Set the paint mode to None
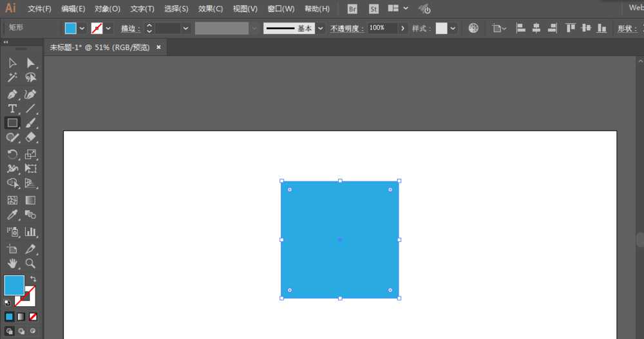Image resolution: width=644 pixels, height=339 pixels. [x=33, y=316]
